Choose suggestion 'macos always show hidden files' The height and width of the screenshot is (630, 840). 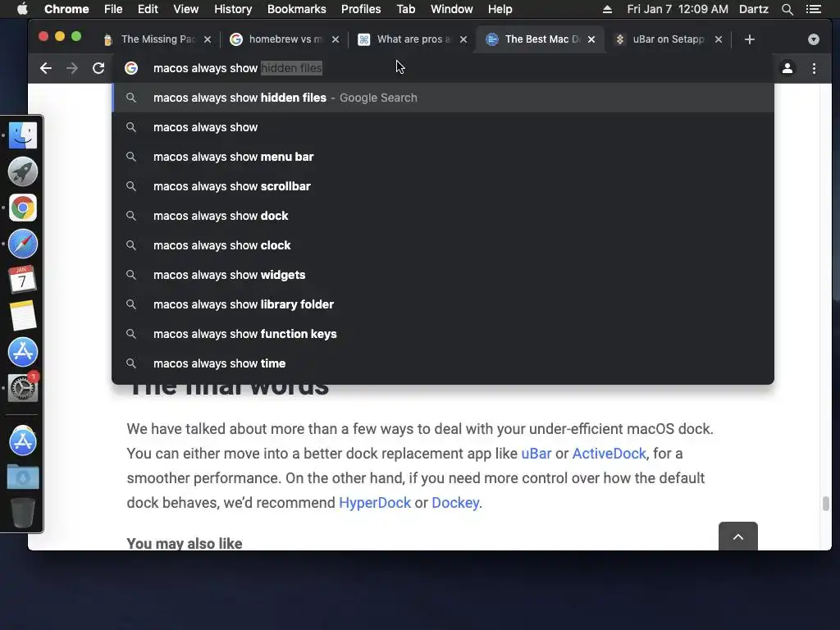coord(442,98)
